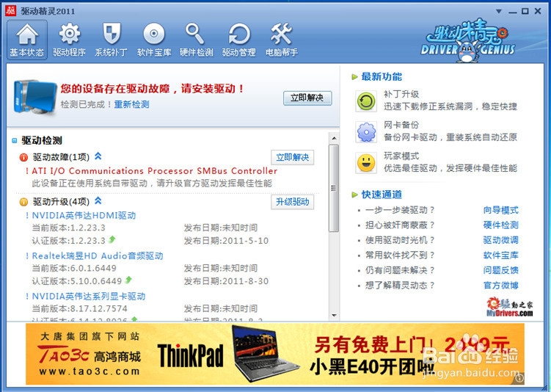Click the green 补丁升级 refresh icon
Screen dimensions: 551x392
[x=366, y=101]
